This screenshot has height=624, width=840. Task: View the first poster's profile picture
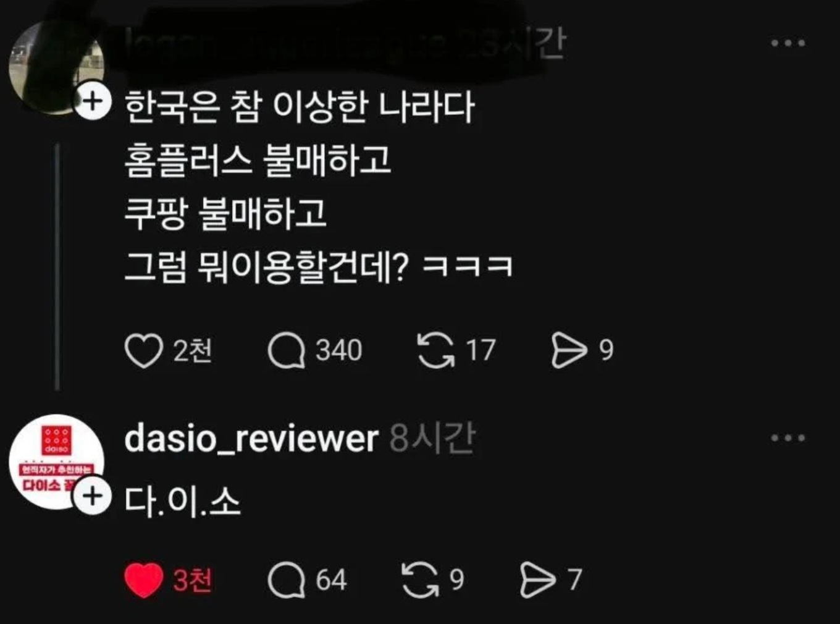click(56, 68)
